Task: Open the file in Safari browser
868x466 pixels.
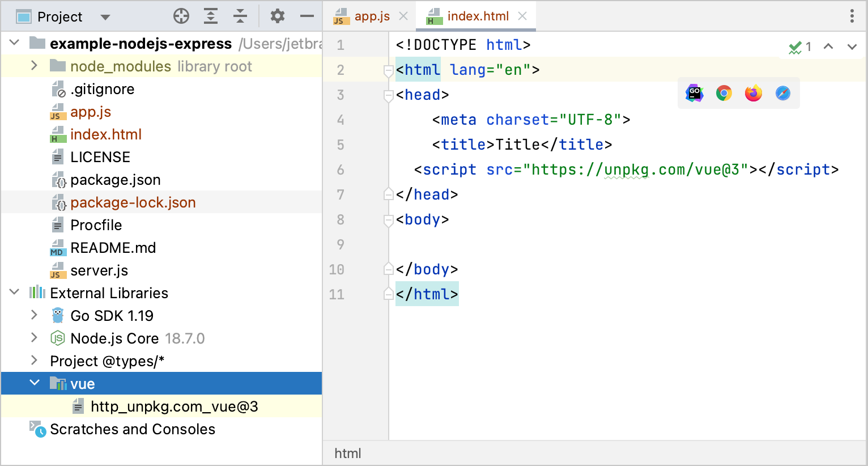Action: tap(782, 92)
